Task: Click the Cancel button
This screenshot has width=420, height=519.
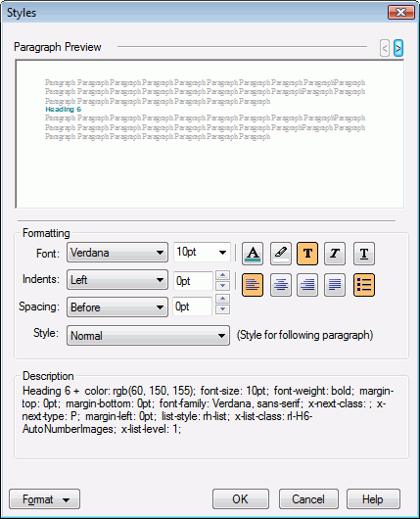Action: click(x=308, y=499)
